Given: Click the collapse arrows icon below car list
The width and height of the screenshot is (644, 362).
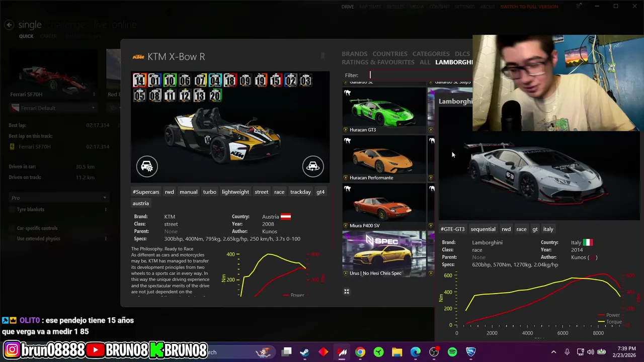Looking at the screenshot, I should [x=346, y=291].
